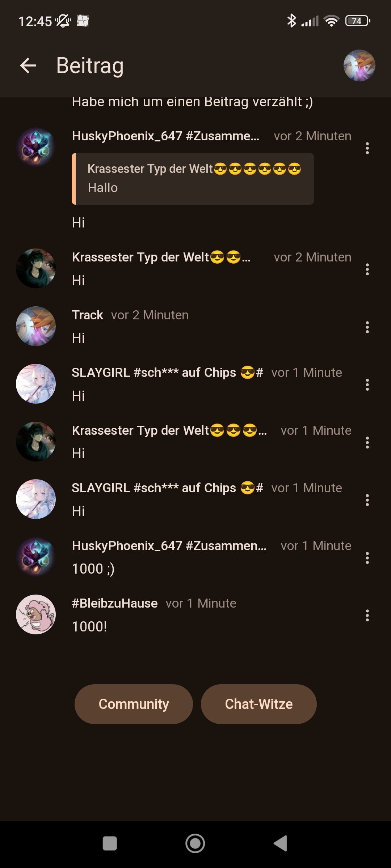Open the quoted "Hallo" message block
391x868 pixels.
pos(193,179)
